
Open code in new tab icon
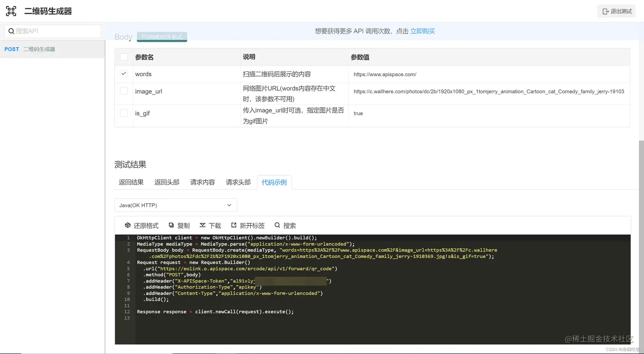coord(233,225)
